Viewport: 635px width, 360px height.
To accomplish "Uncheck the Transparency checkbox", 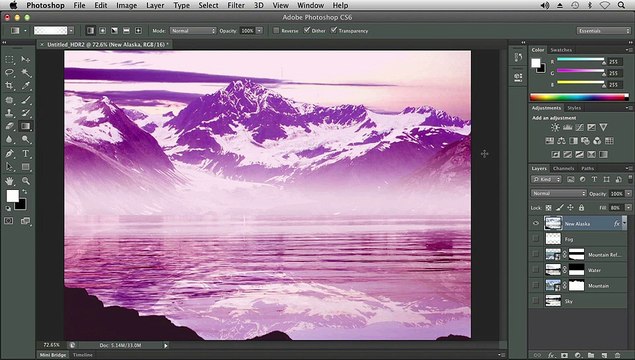I will 334,30.
